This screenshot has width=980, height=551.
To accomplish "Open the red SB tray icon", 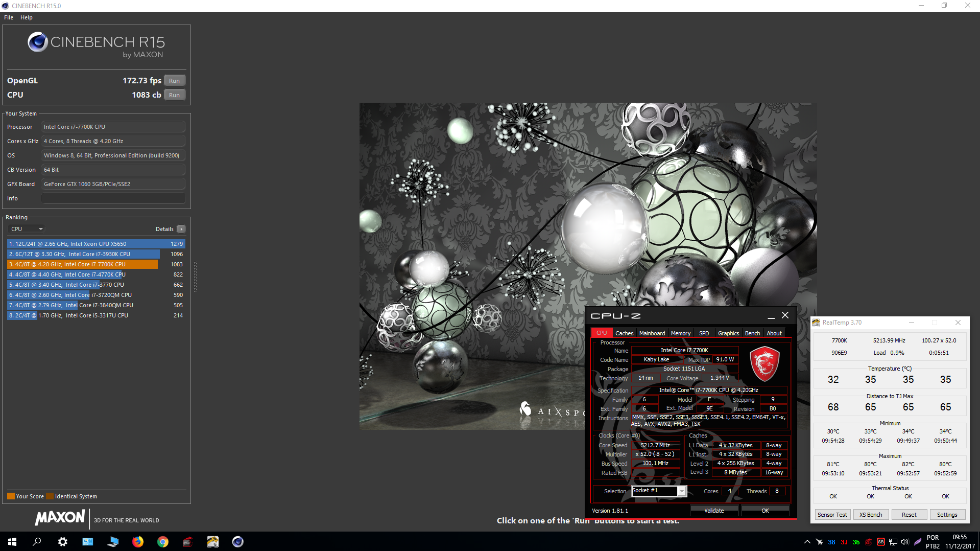I will tap(880, 542).
